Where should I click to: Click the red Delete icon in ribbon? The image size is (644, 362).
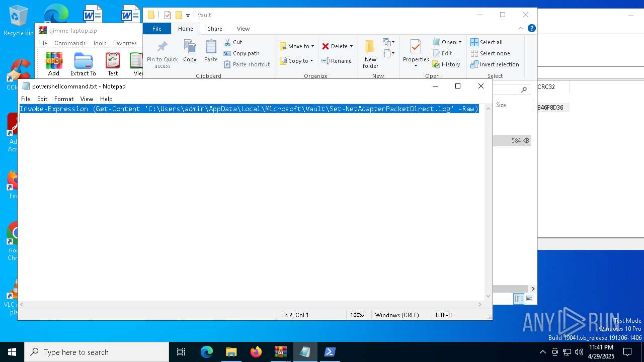[326, 46]
